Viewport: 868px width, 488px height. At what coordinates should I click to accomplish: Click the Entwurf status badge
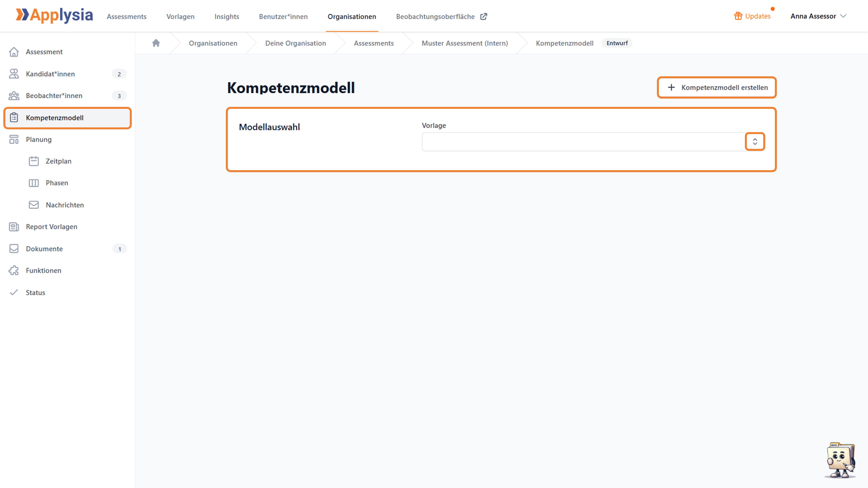[617, 43]
